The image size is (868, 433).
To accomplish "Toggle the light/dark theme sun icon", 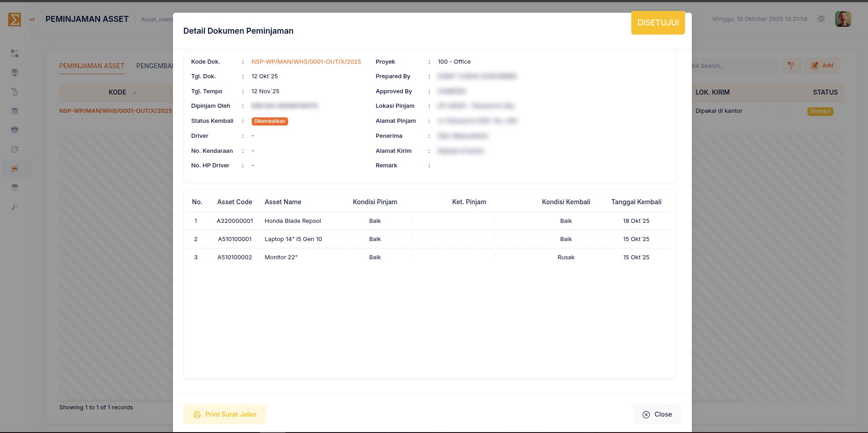I will pyautogui.click(x=821, y=19).
